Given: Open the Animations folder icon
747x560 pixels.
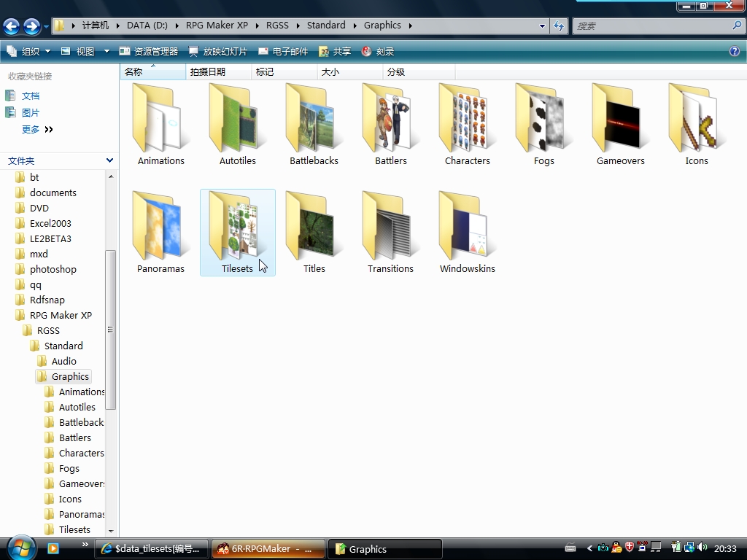Looking at the screenshot, I should pos(160,119).
